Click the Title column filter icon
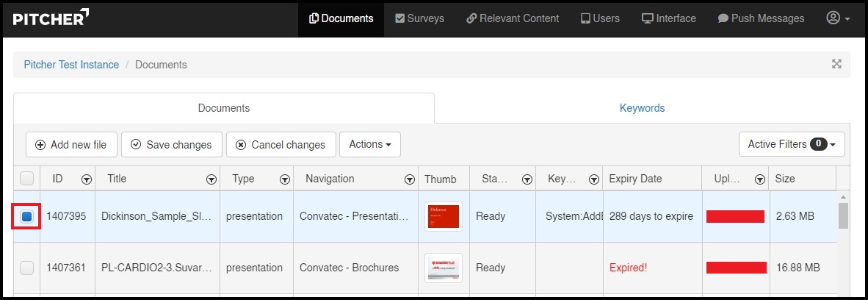This screenshot has width=868, height=300. click(x=211, y=179)
